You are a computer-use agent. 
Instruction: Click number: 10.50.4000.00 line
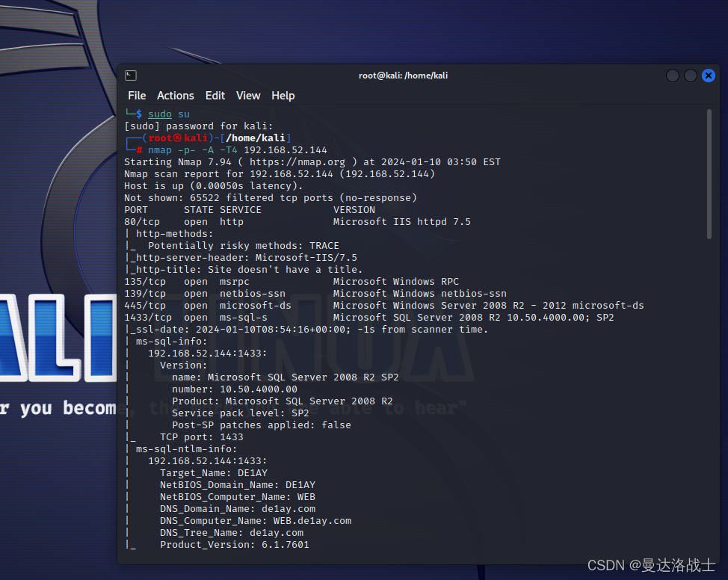235,389
